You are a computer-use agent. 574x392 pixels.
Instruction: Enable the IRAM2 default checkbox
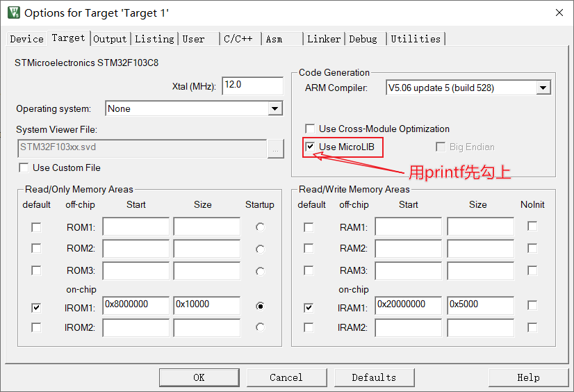309,327
